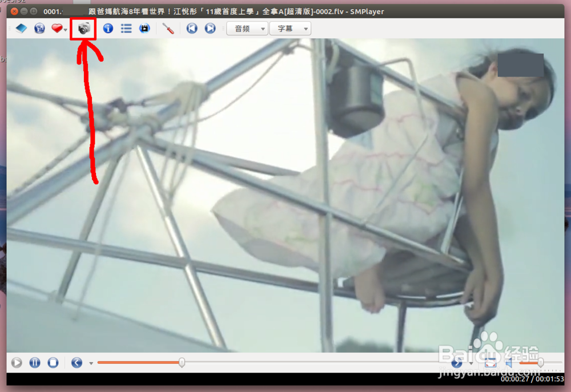Open URL using the globe icon
The image size is (571, 392).
click(39, 28)
